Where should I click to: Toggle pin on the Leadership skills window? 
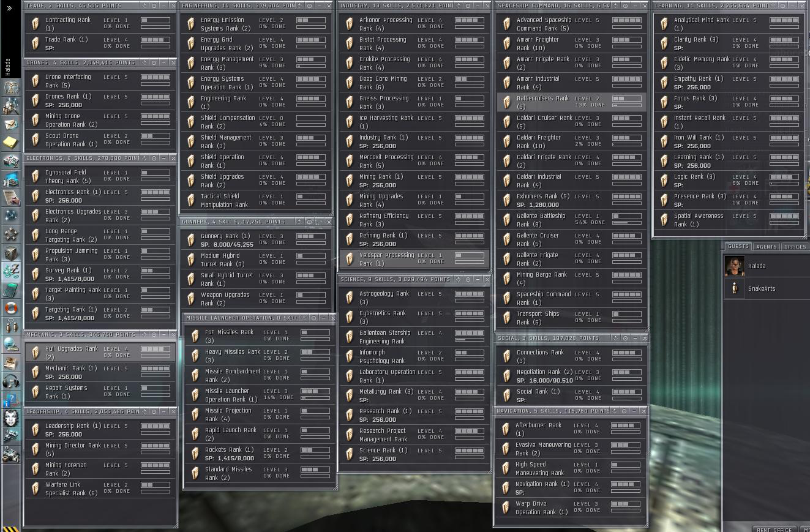[x=144, y=411]
